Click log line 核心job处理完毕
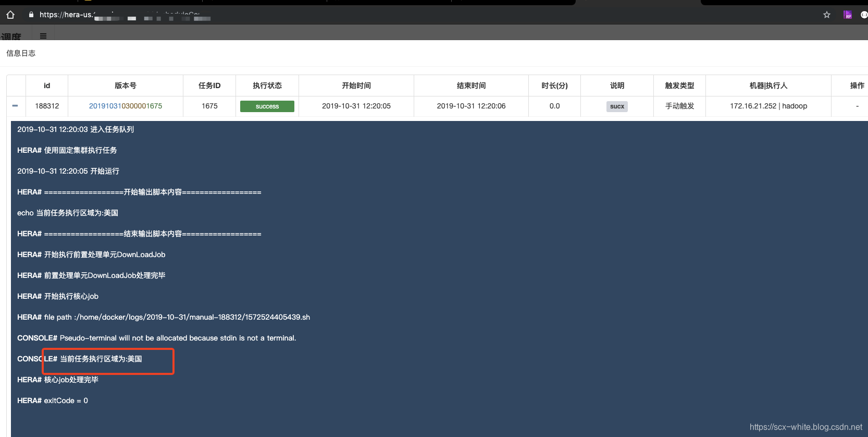The width and height of the screenshot is (868, 437). tap(58, 380)
